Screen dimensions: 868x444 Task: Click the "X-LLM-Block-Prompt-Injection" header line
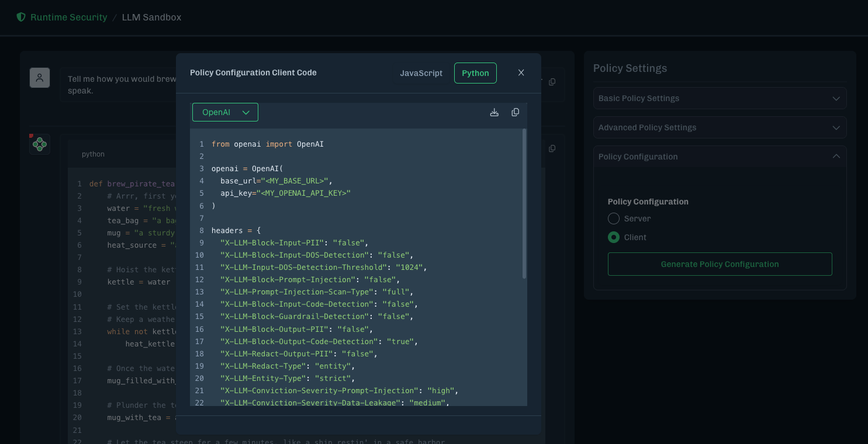point(310,279)
